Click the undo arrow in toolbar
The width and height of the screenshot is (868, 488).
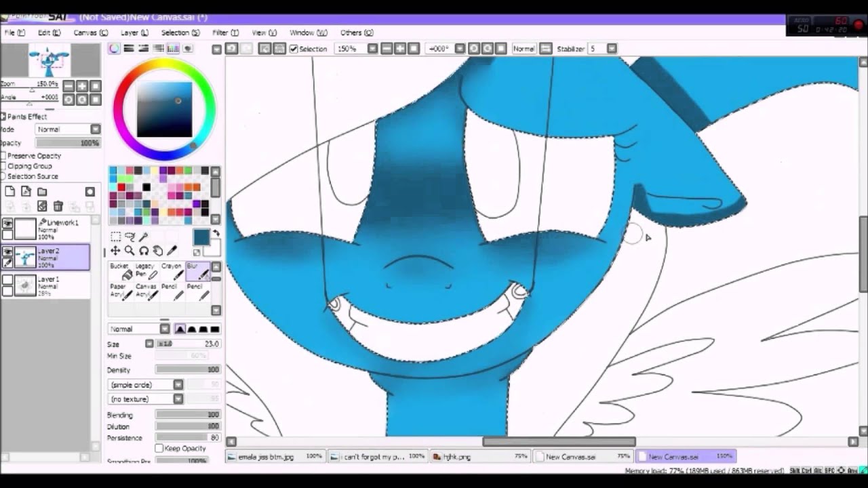[x=231, y=49]
